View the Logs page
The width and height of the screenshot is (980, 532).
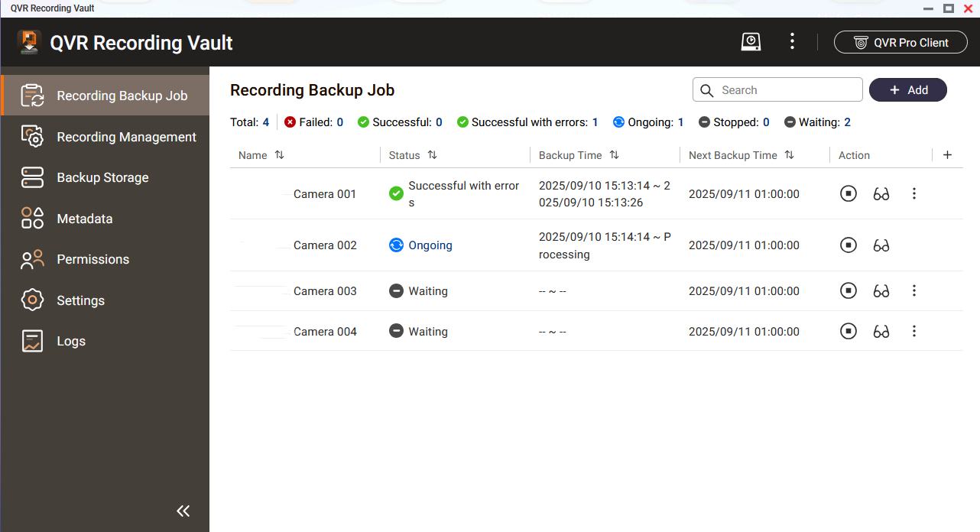[105, 341]
